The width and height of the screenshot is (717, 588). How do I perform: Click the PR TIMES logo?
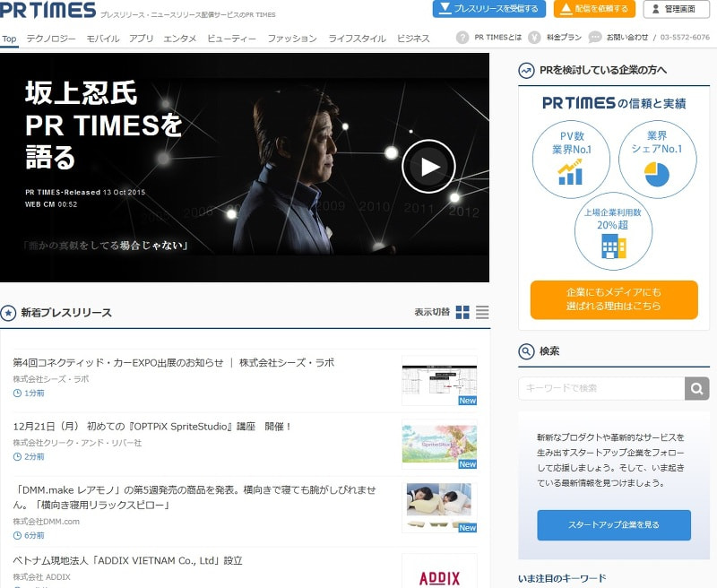(x=48, y=11)
